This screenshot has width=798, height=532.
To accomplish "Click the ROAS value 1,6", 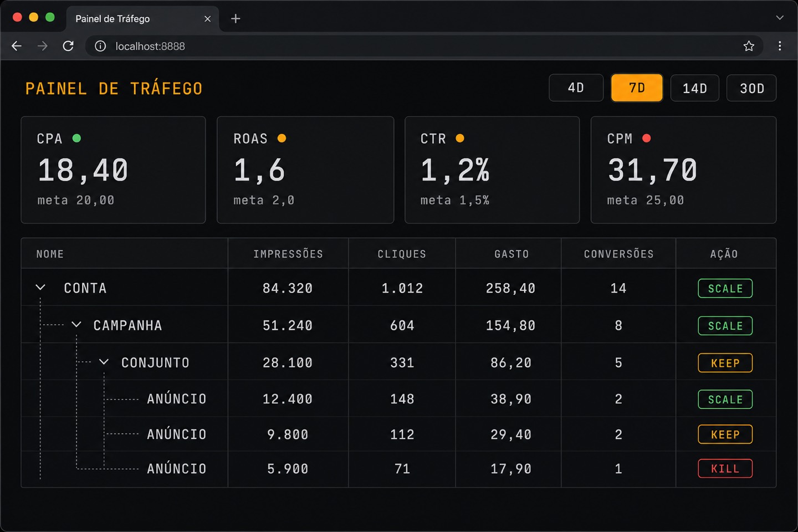I will tap(259, 170).
